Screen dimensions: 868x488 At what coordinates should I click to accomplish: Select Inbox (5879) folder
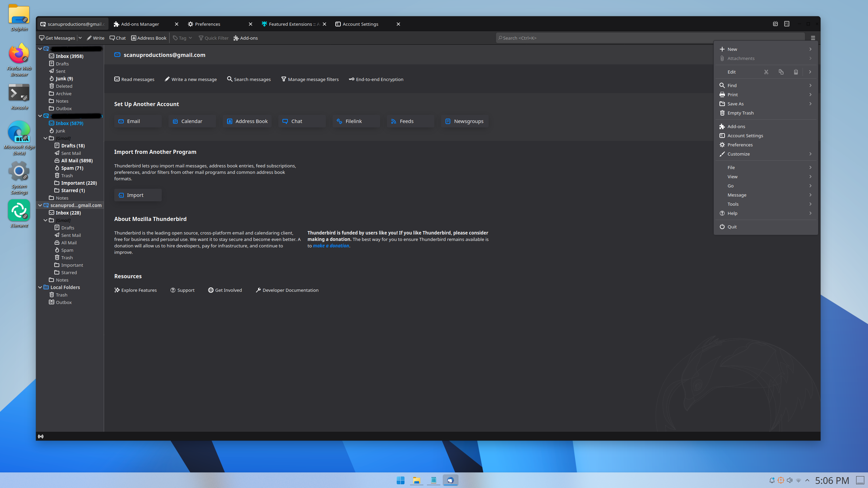click(x=69, y=123)
